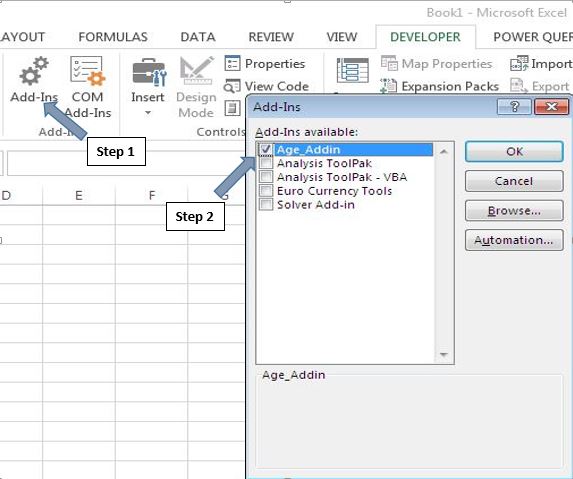
Task: Select the Analysis ToolPak list entry
Action: [324, 163]
